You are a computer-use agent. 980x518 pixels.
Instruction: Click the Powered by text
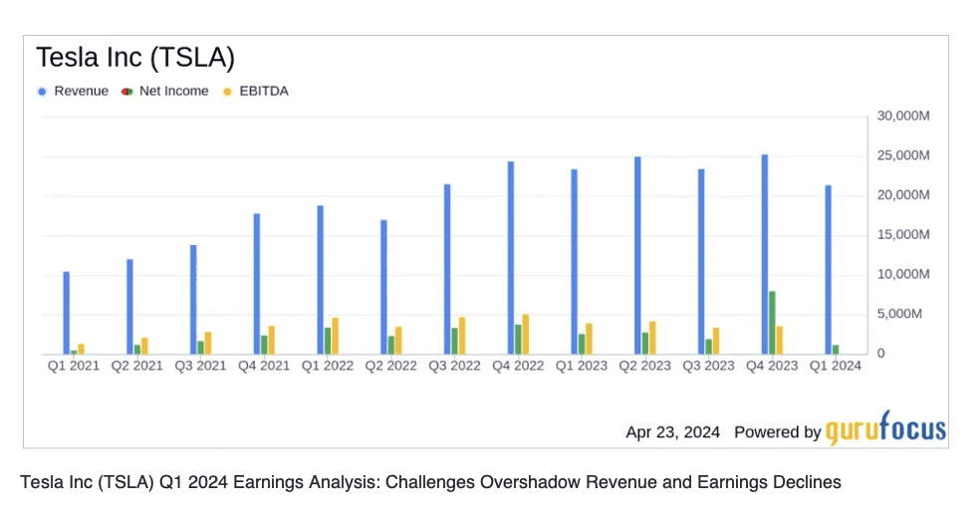click(777, 432)
